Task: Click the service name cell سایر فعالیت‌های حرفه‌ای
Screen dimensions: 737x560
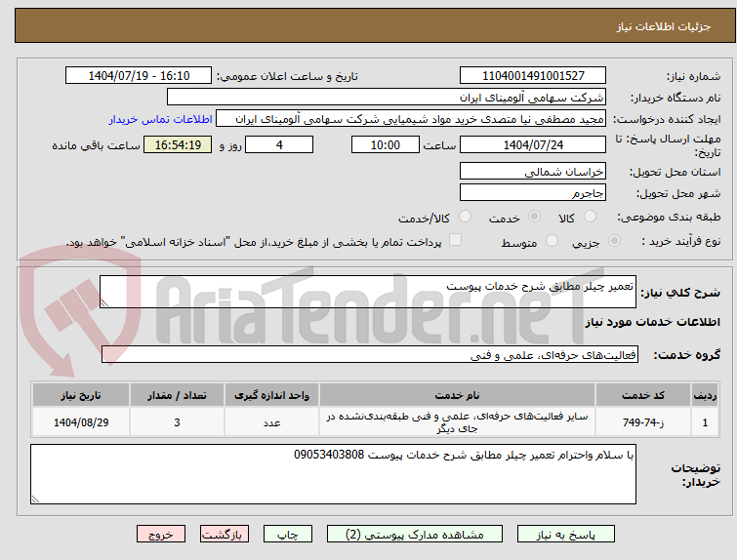Action: pyautogui.click(x=457, y=422)
